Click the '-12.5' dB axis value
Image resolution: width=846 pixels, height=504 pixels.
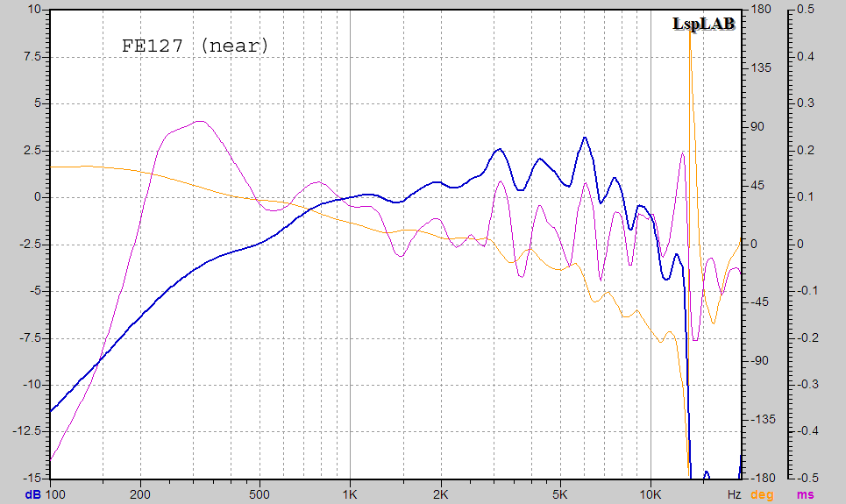pyautogui.click(x=27, y=431)
